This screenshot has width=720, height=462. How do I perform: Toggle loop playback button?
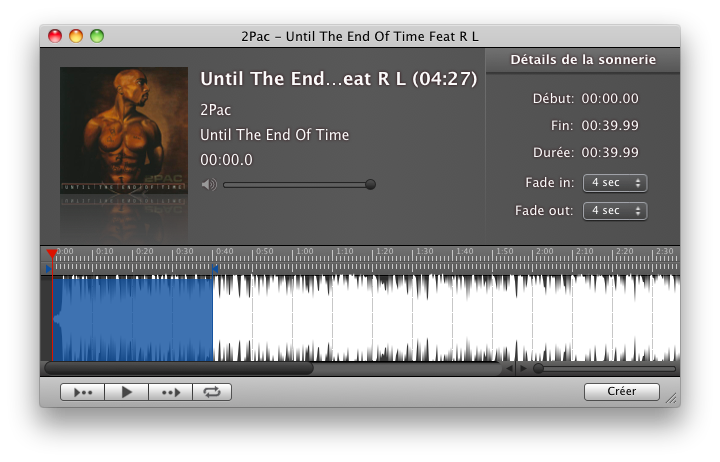coord(212,392)
